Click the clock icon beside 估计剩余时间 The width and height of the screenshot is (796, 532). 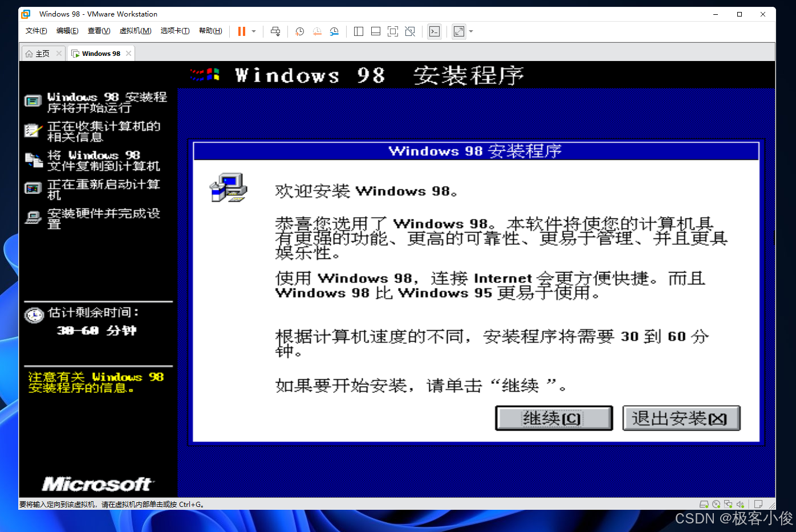coord(34,315)
